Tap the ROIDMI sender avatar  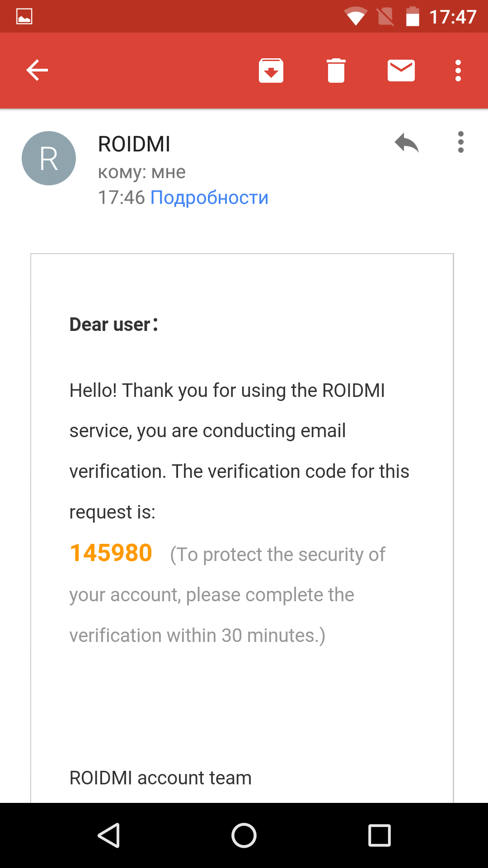pos(49,158)
